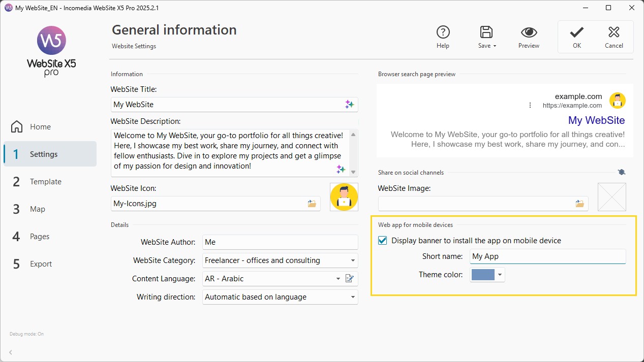Expand the WebSite Category dropdown
644x362 pixels.
[280, 260]
